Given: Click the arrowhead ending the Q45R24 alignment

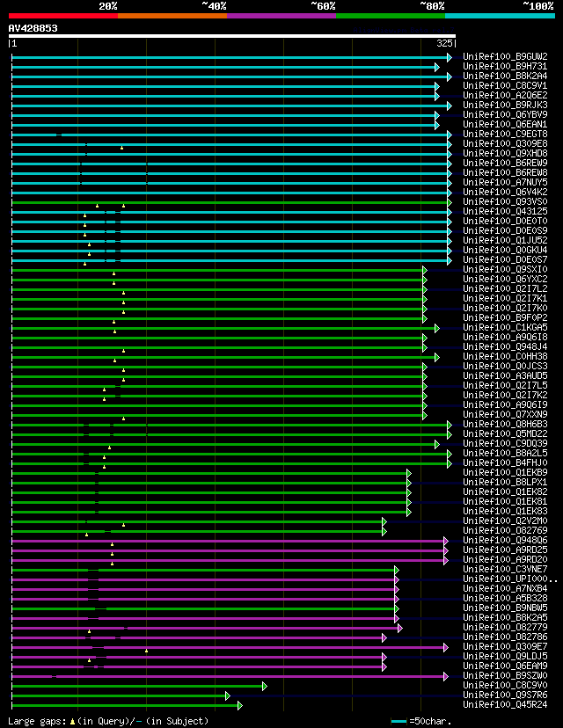Looking at the screenshot, I should click(x=239, y=706).
